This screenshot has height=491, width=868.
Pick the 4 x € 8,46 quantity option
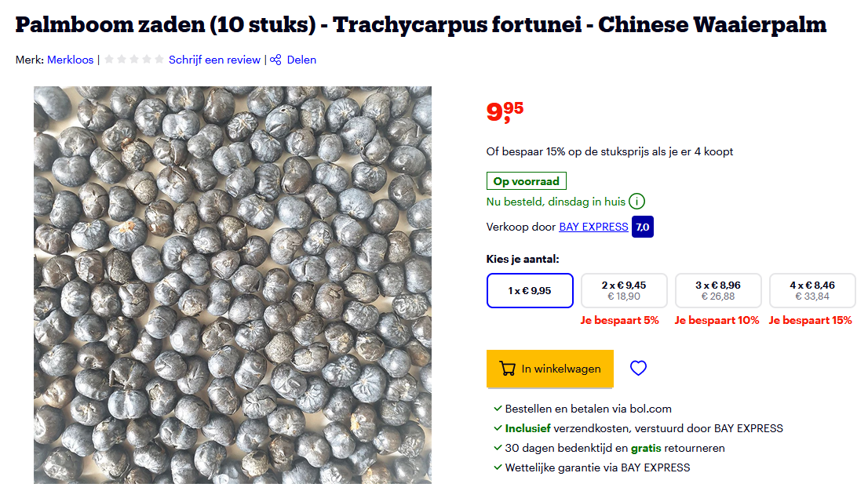pos(812,290)
